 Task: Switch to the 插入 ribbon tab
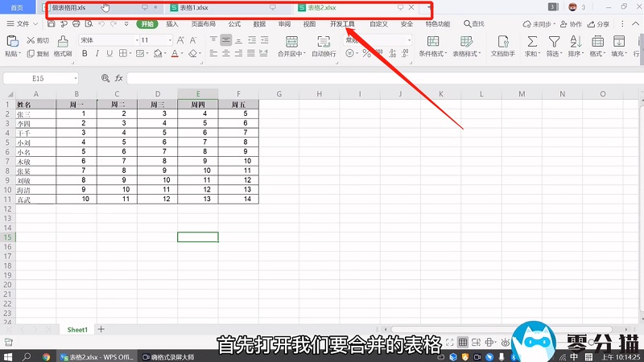tap(172, 24)
